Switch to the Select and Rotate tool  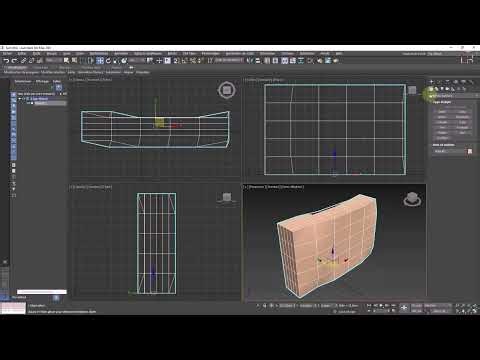pyautogui.click(x=108, y=61)
